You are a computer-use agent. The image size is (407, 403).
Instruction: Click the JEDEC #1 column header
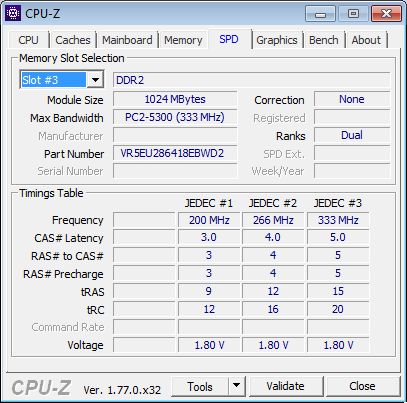coord(209,203)
